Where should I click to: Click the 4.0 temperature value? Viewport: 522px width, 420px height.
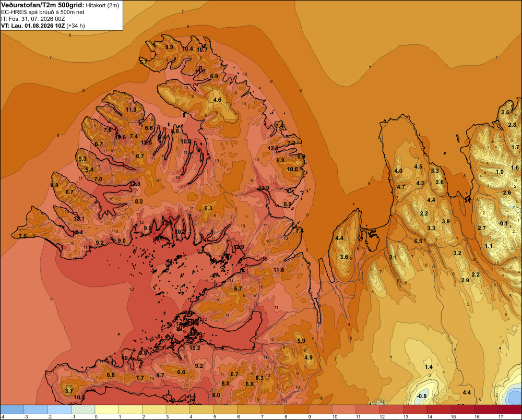click(398, 171)
